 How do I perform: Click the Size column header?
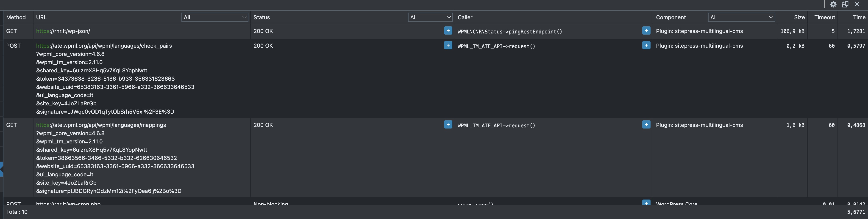coord(799,17)
